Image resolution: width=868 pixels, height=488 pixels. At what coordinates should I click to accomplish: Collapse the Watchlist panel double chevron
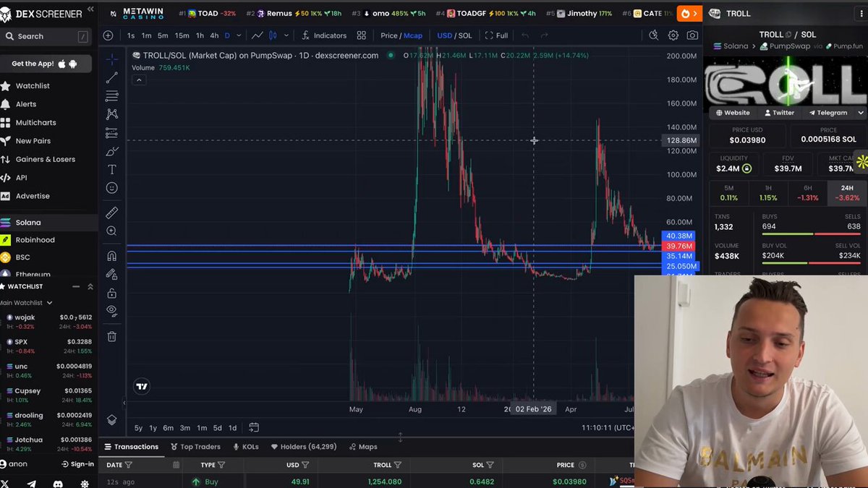90,287
